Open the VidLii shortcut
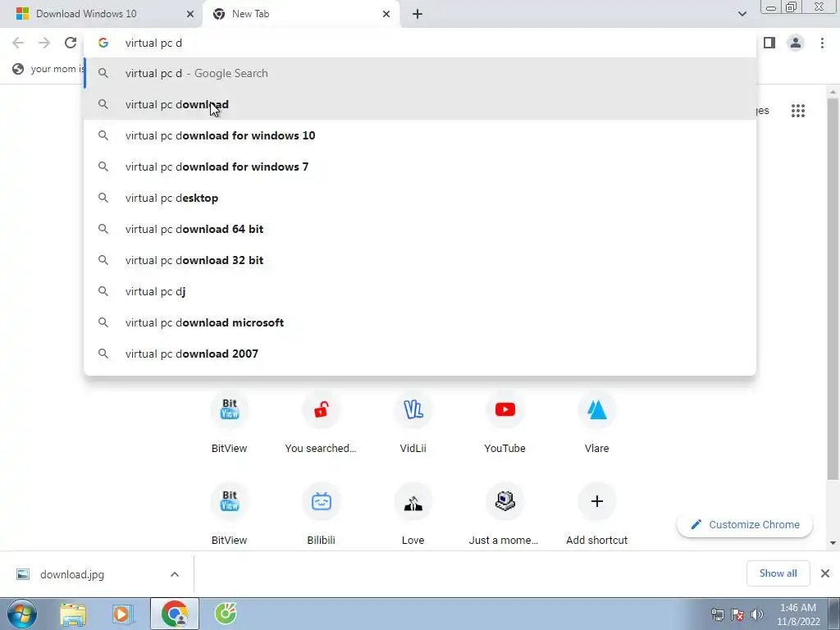The width and height of the screenshot is (840, 630). tap(413, 422)
